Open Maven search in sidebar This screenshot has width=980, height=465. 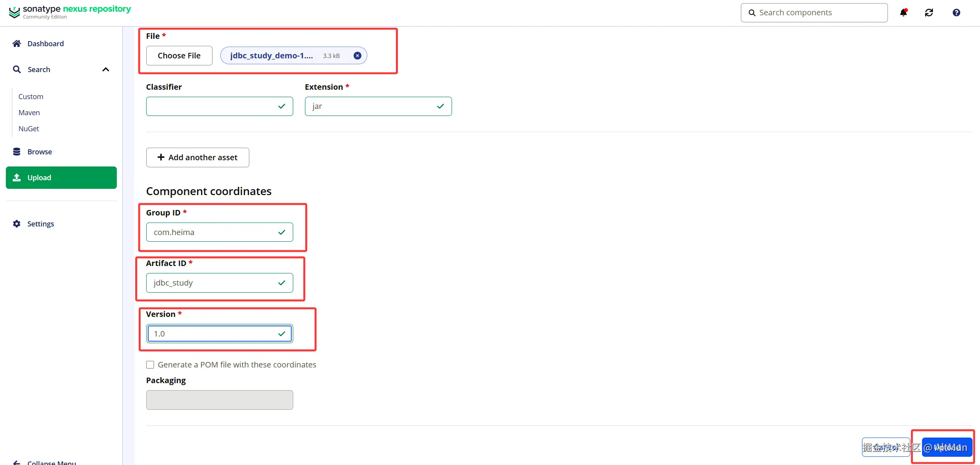coord(29,112)
